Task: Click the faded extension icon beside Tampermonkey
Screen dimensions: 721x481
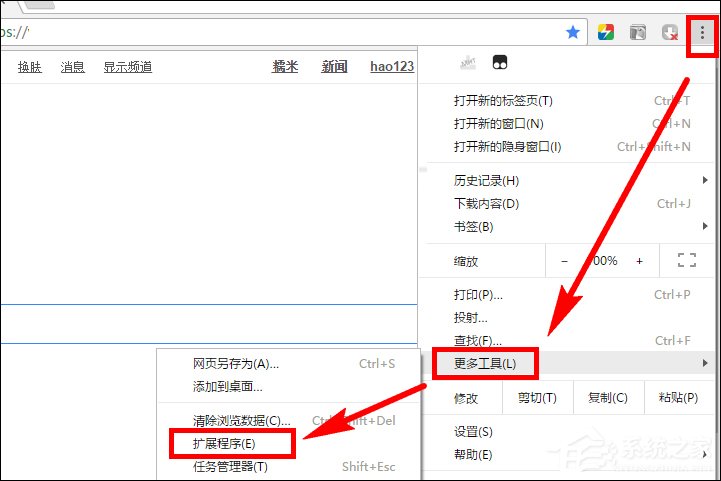Action: point(466,63)
